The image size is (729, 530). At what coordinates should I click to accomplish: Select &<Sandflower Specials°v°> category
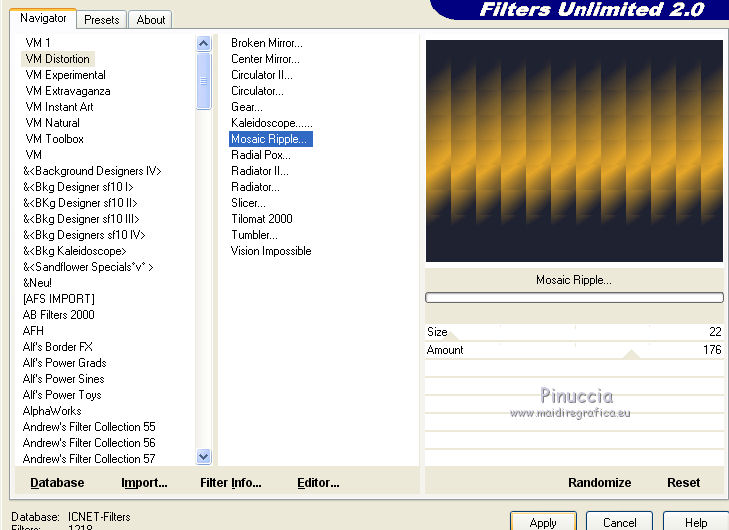click(88, 267)
